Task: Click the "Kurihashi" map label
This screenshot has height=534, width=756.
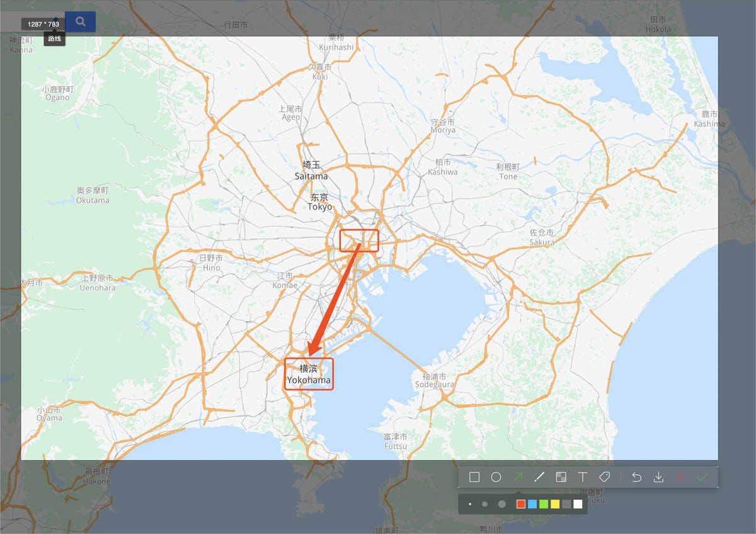Action: 336,47
